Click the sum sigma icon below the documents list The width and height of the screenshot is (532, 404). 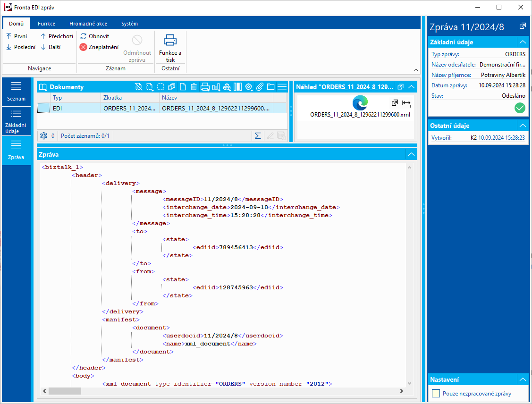258,136
